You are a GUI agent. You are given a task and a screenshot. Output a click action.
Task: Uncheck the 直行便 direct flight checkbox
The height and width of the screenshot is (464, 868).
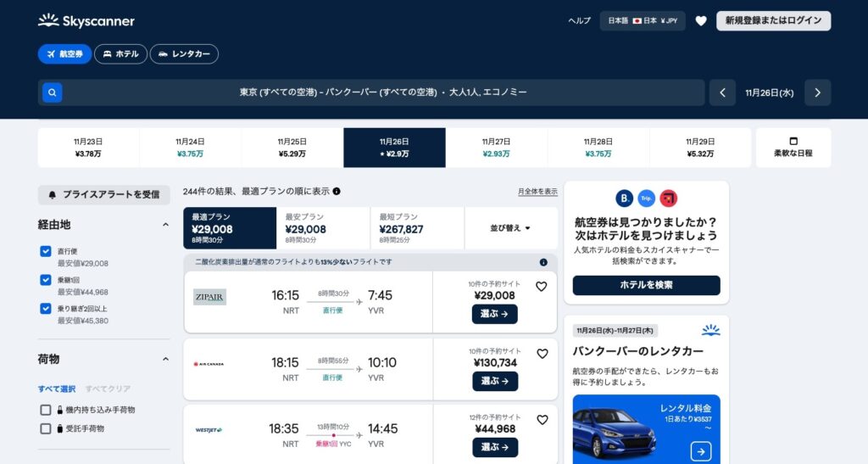click(x=46, y=251)
